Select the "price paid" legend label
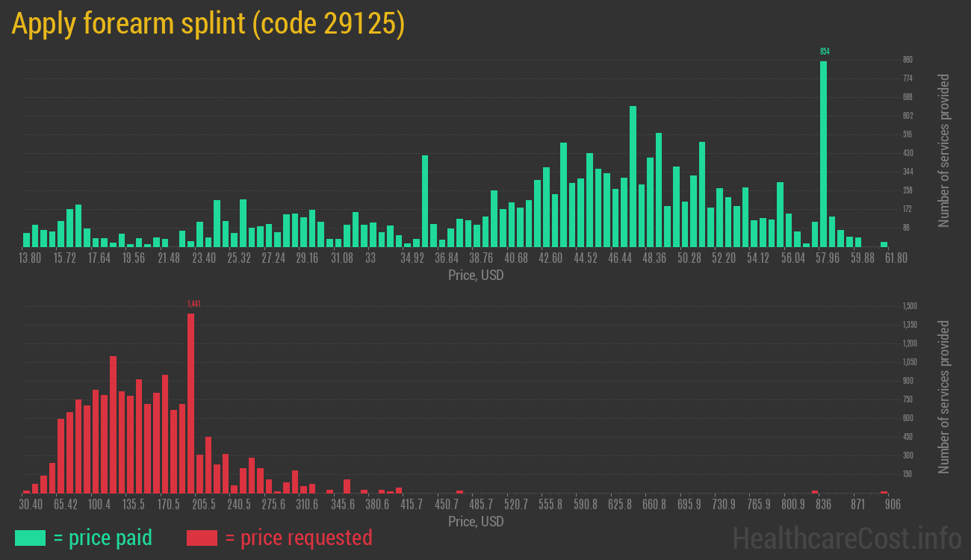Image resolution: width=971 pixels, height=560 pixels. click(102, 538)
